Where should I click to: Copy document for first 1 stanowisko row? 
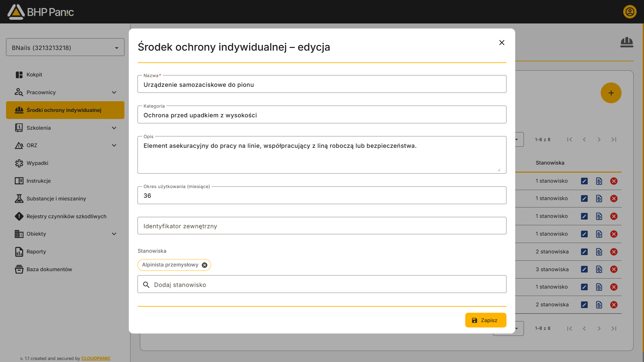(599, 181)
